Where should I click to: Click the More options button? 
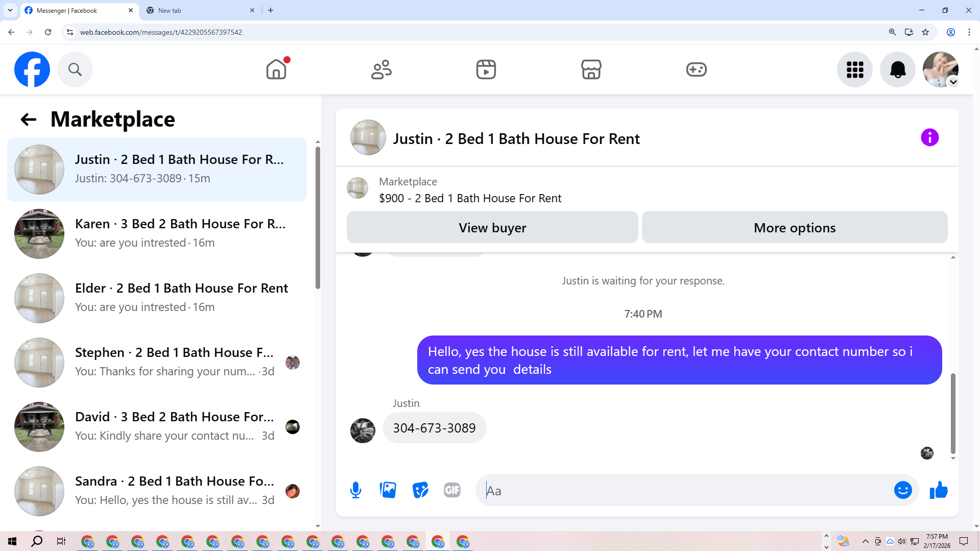(x=795, y=228)
